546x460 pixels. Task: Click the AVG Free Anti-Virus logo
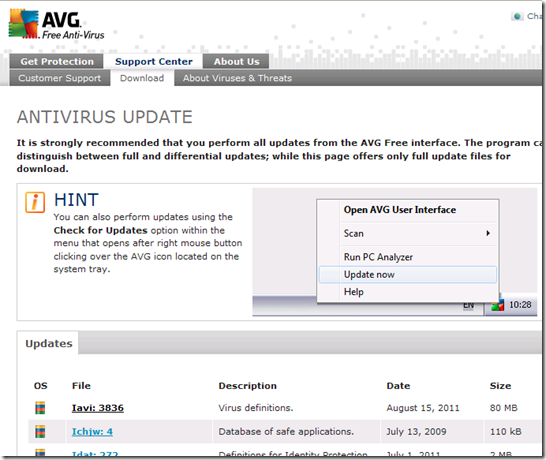click(57, 24)
